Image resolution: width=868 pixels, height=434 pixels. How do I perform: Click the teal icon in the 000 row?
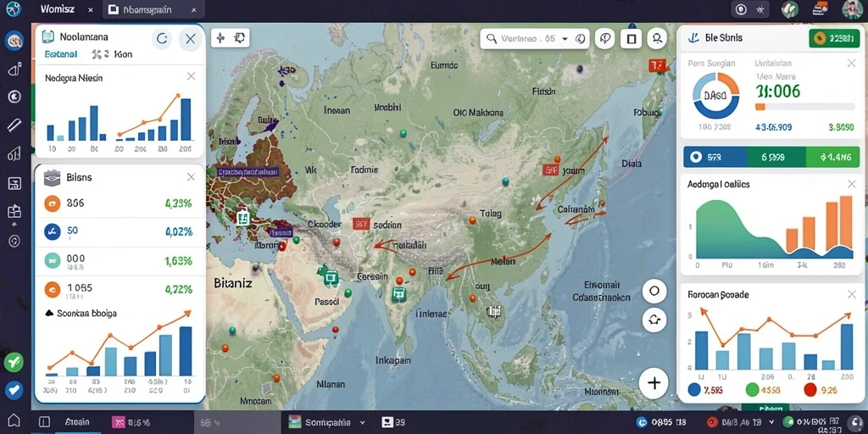click(x=52, y=260)
